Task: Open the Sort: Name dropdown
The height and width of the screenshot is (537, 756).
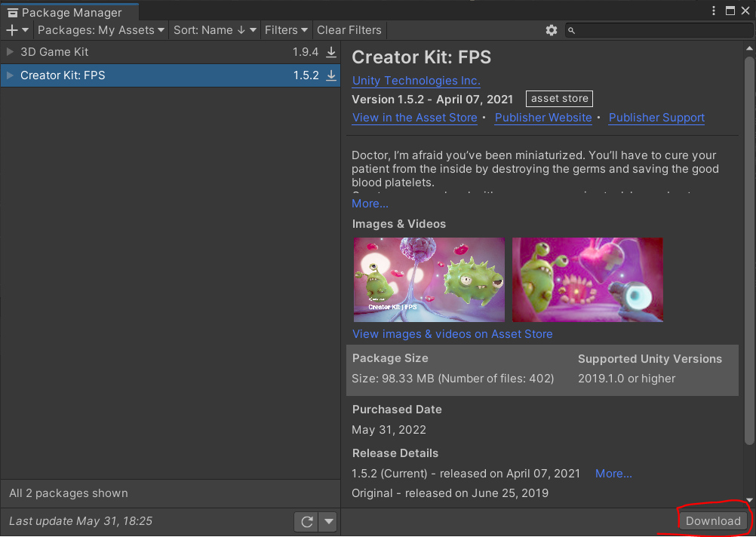Action: pos(214,30)
